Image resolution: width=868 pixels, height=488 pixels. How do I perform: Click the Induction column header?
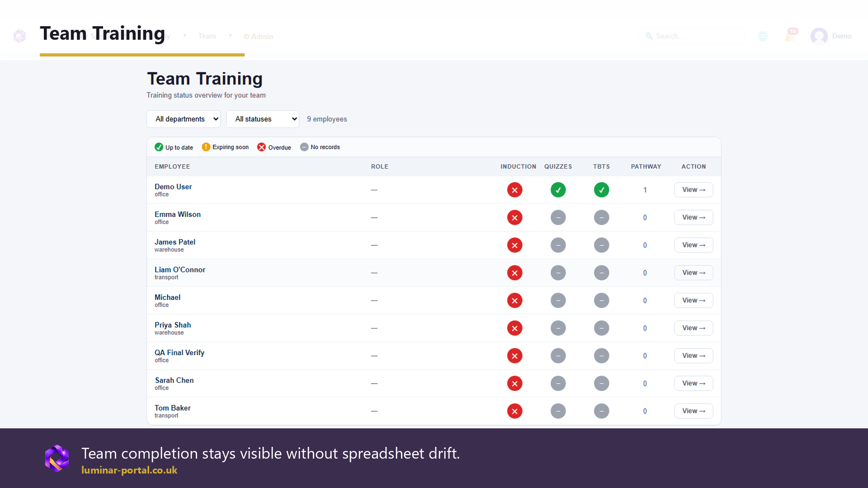click(x=519, y=166)
